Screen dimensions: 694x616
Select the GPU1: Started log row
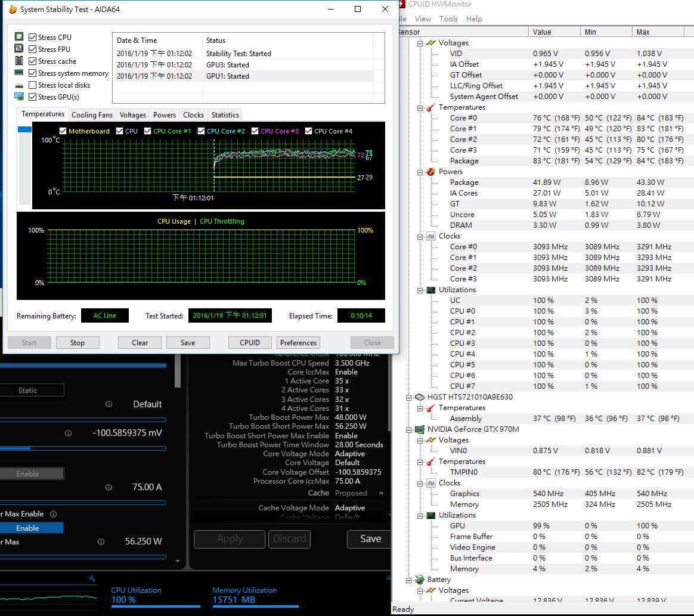point(243,76)
